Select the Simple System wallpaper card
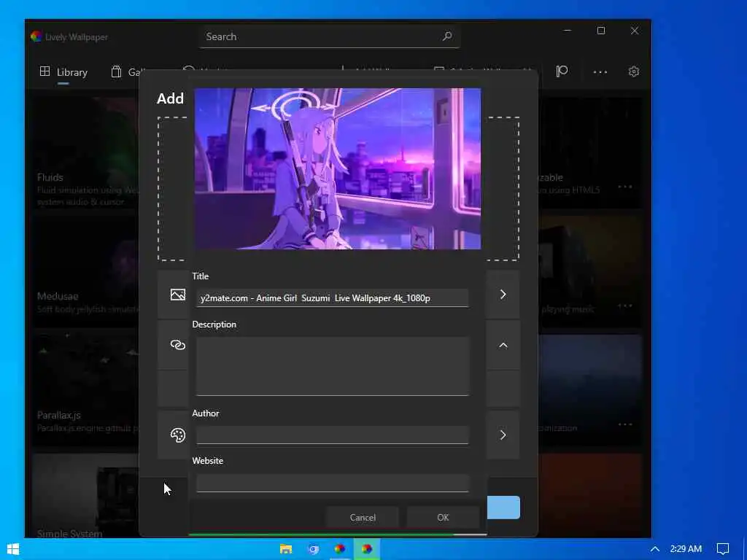The image size is (747, 560). coord(86,495)
